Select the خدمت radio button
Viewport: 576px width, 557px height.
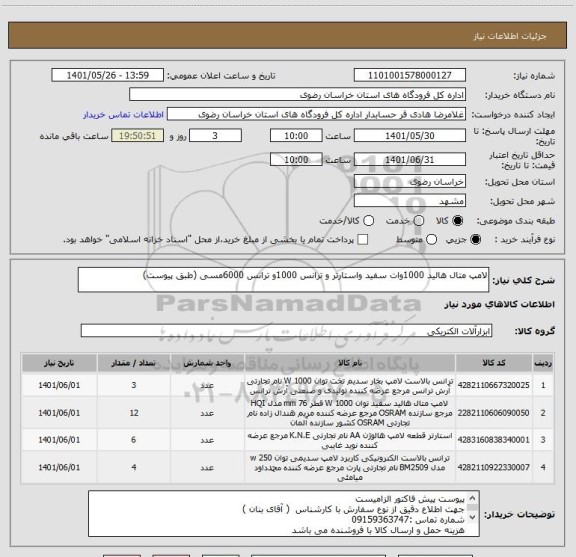point(419,221)
